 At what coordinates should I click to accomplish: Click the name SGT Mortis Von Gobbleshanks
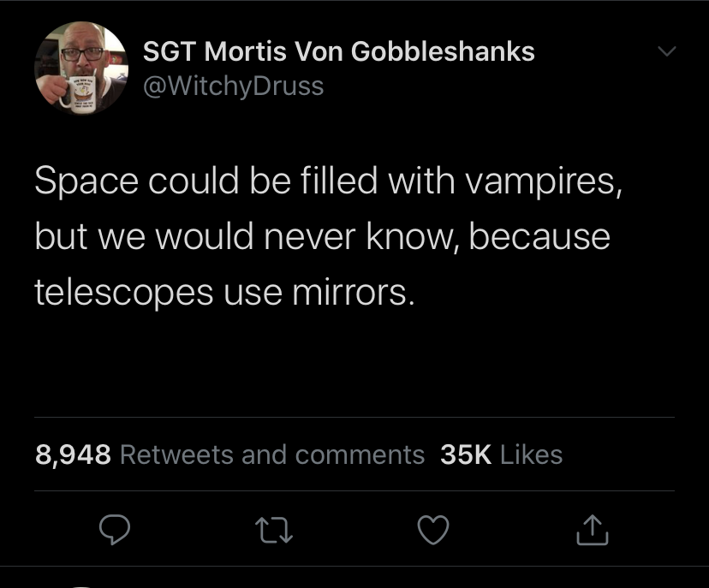[338, 51]
